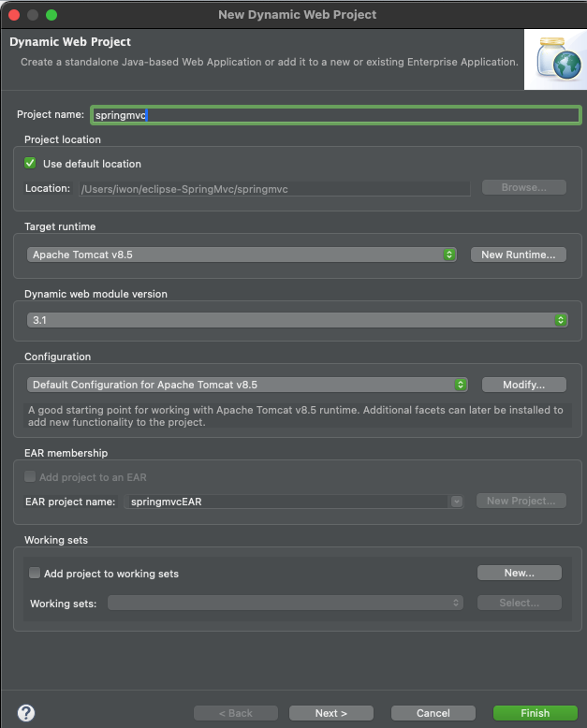Open the Working sets combo box
This screenshot has width=587, height=728.
click(x=286, y=603)
